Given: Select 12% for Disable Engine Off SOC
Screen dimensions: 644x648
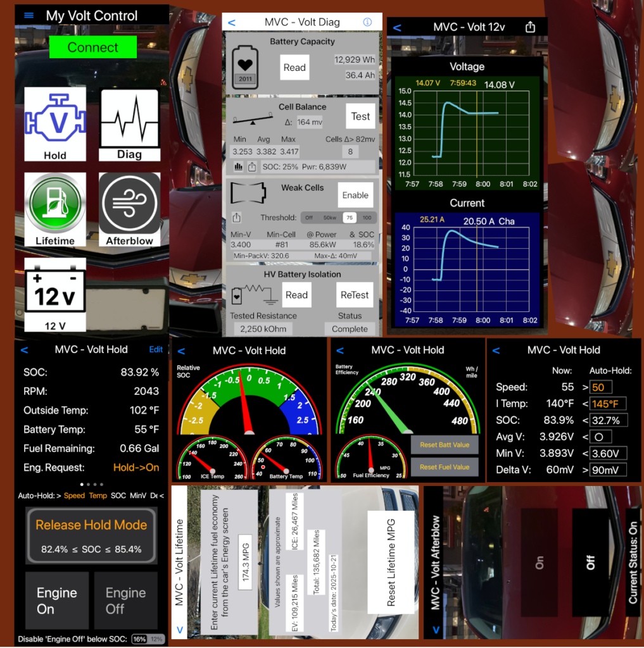Looking at the screenshot, I should [x=156, y=639].
